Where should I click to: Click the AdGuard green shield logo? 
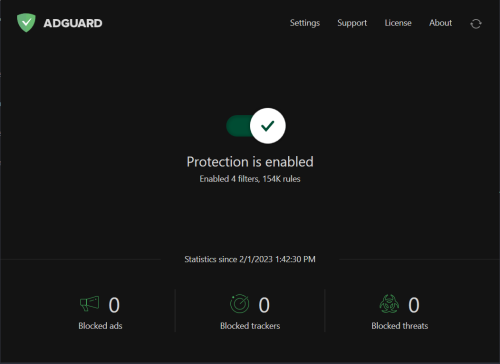click(x=26, y=23)
